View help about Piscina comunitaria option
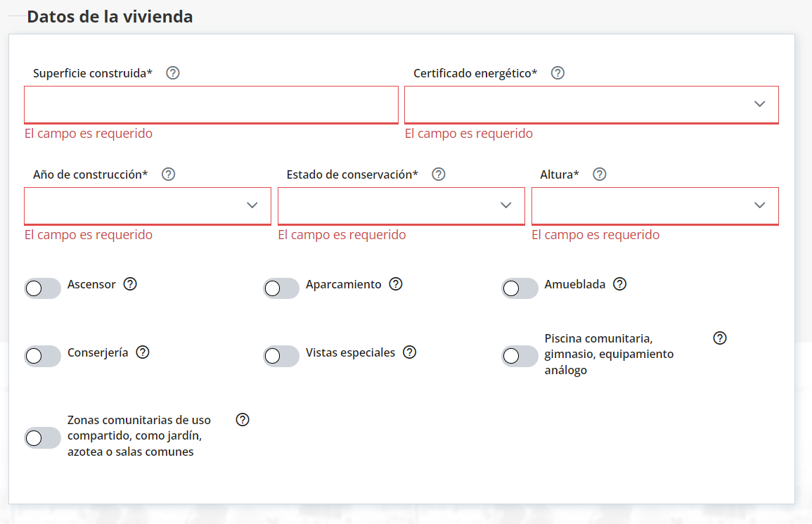The width and height of the screenshot is (812, 524). 719,338
